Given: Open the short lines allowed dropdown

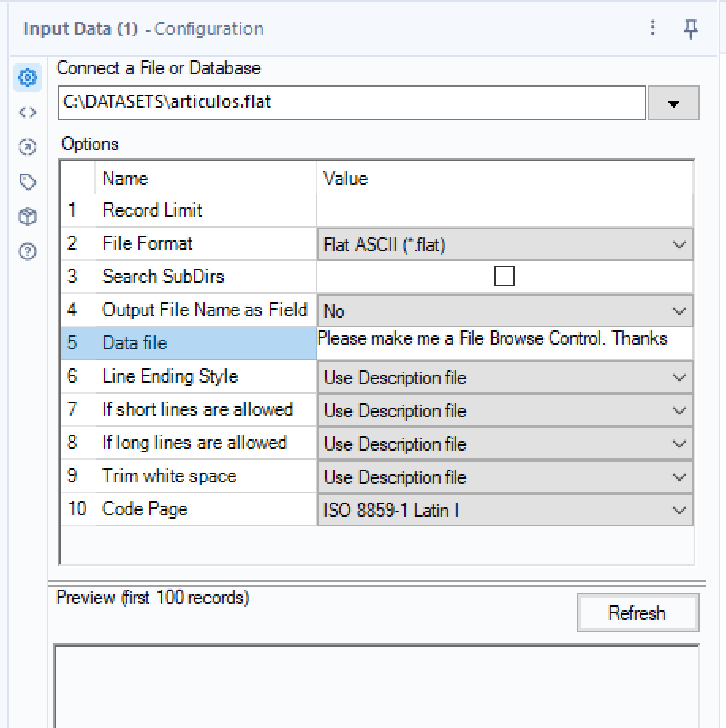Looking at the screenshot, I should click(679, 410).
